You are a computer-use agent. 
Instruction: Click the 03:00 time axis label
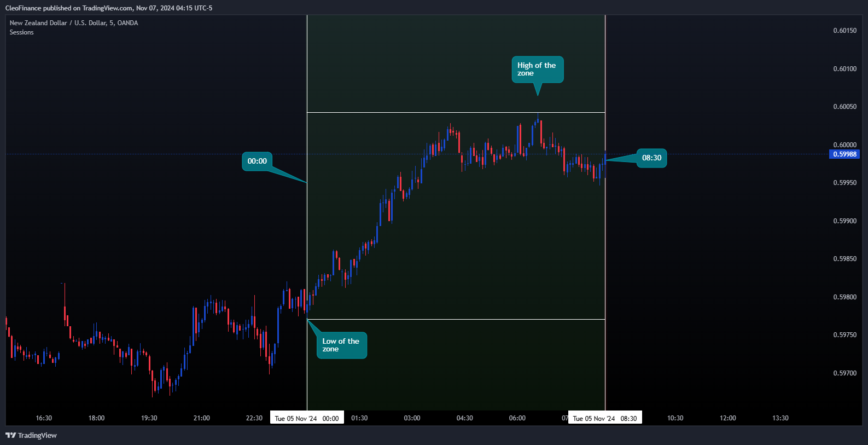(x=412, y=418)
